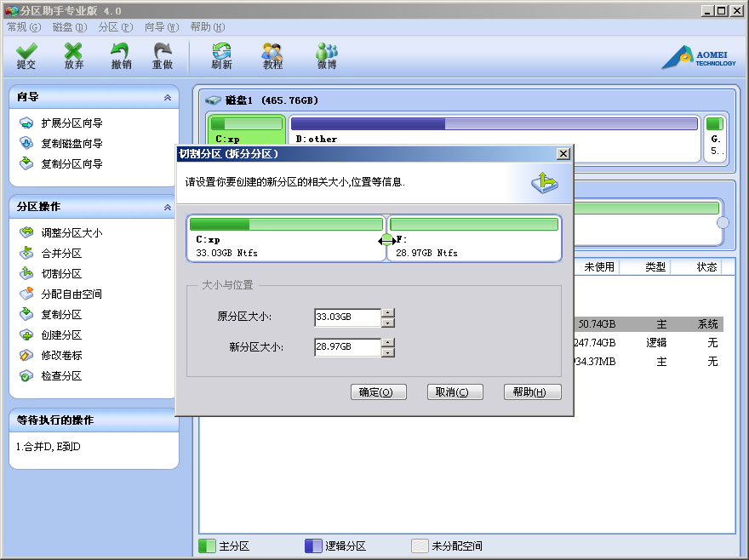The height and width of the screenshot is (560, 749).
Task: Open the 微博 (Weibo) toolbar icon
Action: coord(327,56)
